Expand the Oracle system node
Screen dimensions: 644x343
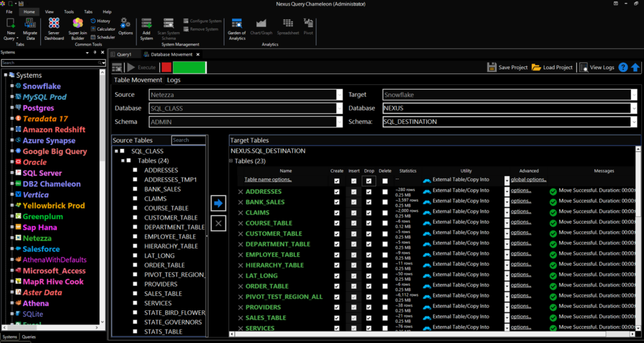(13, 162)
